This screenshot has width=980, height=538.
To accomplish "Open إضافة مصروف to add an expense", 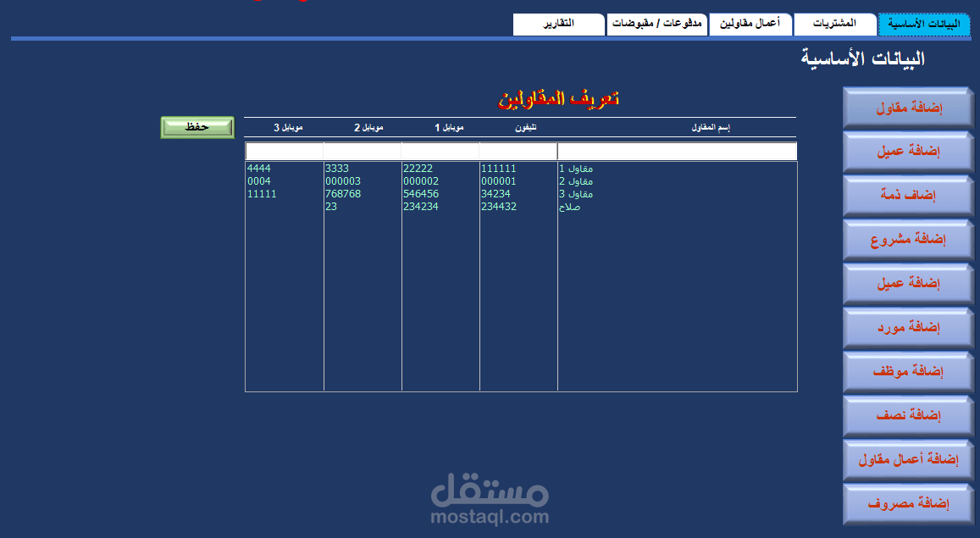I will pyautogui.click(x=906, y=504).
